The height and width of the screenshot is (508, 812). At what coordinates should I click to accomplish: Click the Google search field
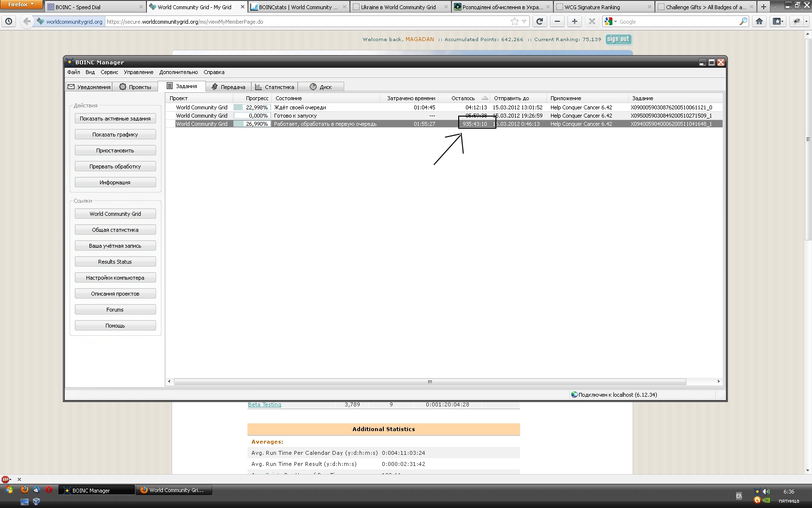point(677,22)
